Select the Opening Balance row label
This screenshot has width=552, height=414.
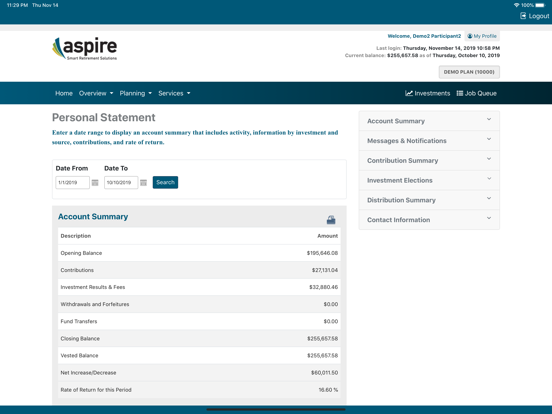point(81,253)
